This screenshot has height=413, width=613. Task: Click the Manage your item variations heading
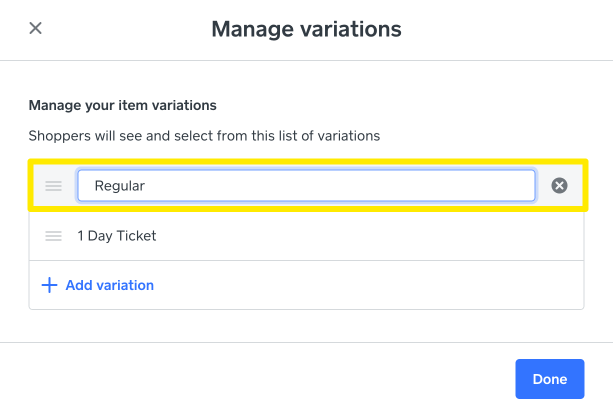(123, 105)
